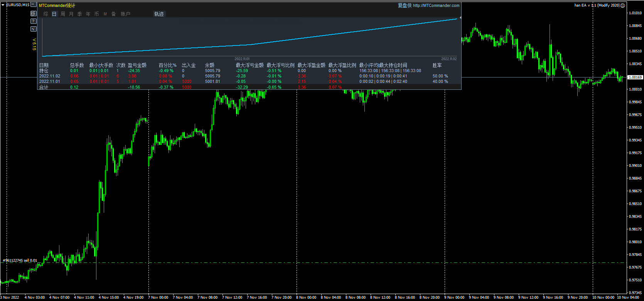The height and width of the screenshot is (301, 644).
Task: Select the 季 quarterly tab
Action: pos(80,14)
